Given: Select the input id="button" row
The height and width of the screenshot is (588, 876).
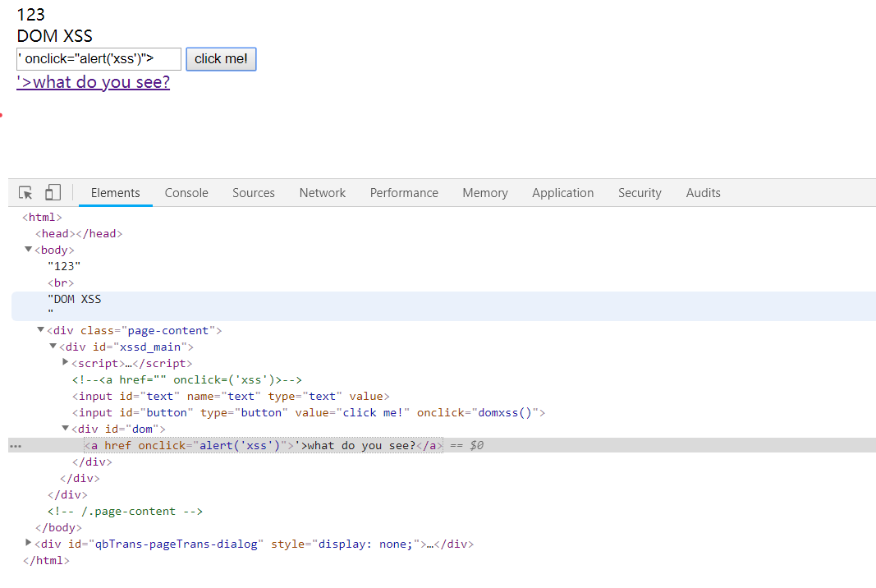Looking at the screenshot, I should point(309,413).
